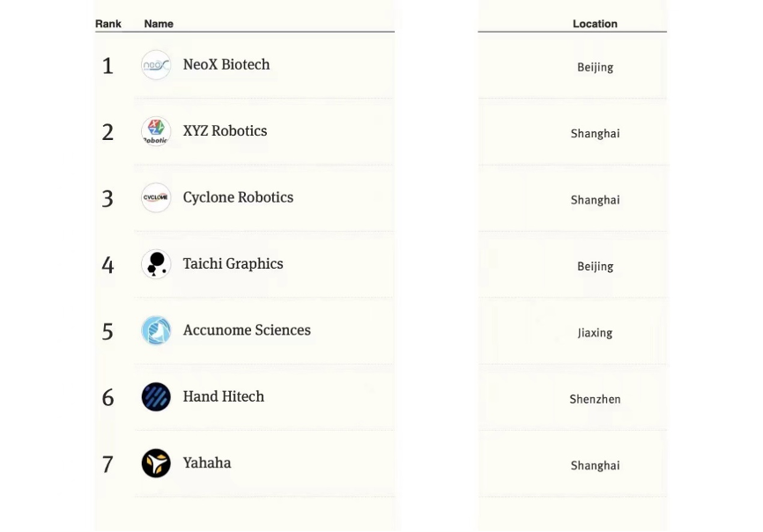Viewport: 763px width, 532px height.
Task: Click the XYZ Robotics logo icon
Action: pos(156,131)
